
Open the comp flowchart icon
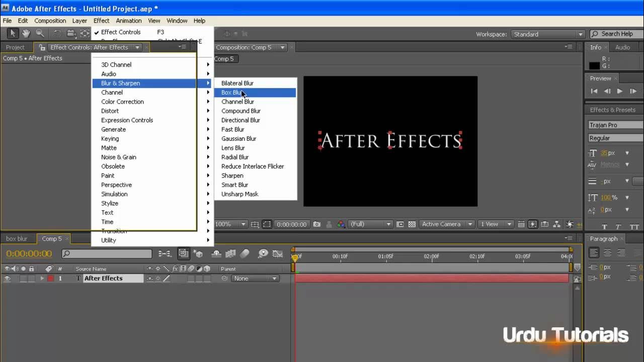click(557, 224)
